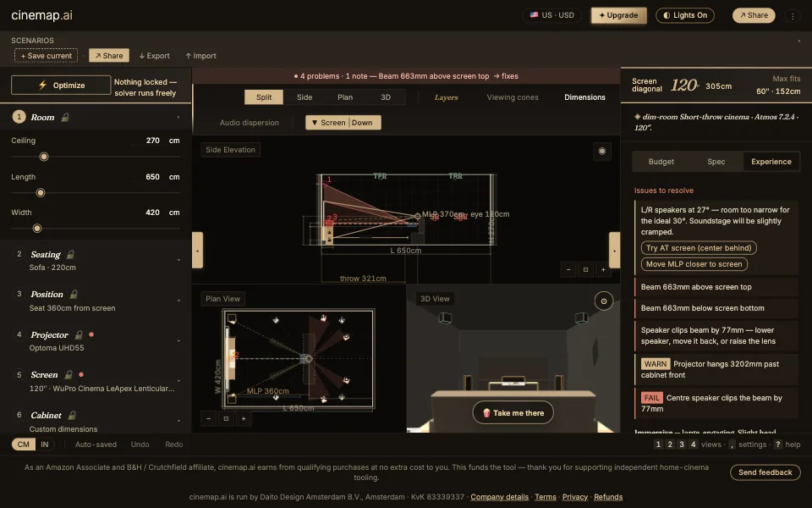Switch to Plan view tab

coord(345,97)
